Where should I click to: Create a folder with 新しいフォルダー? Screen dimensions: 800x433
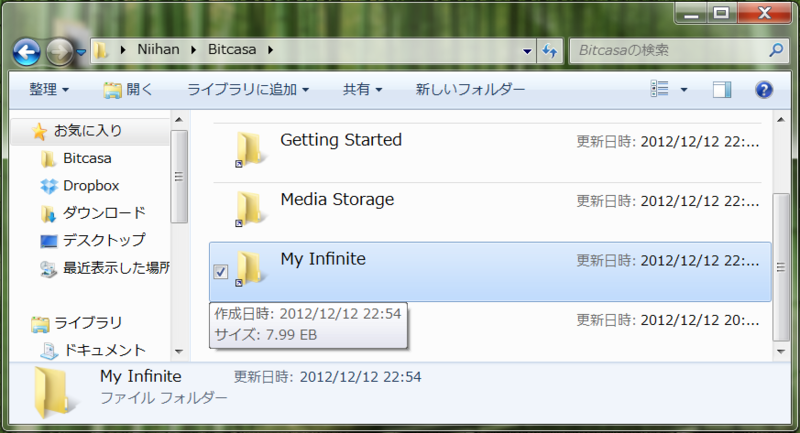[x=470, y=90]
